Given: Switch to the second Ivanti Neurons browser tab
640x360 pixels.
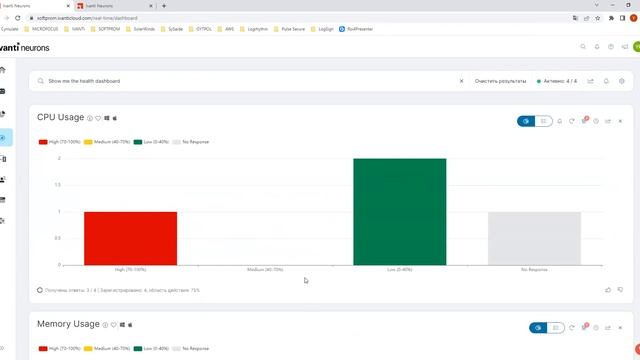Looking at the screenshot, I should [115, 6].
